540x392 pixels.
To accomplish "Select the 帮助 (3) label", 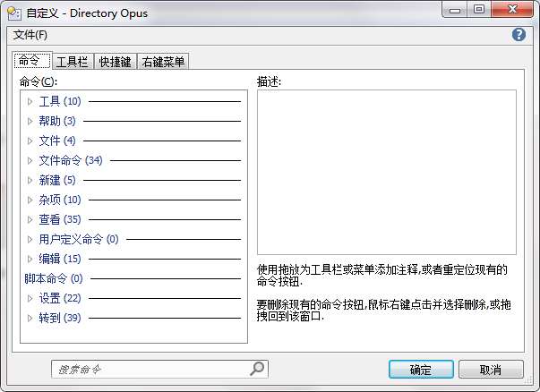I will 57,121.
